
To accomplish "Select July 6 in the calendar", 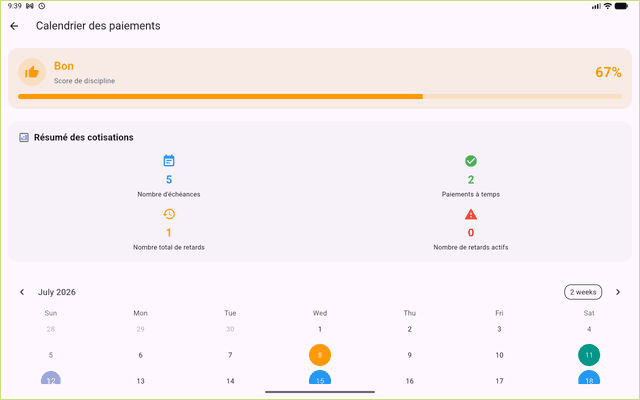I will tap(140, 355).
